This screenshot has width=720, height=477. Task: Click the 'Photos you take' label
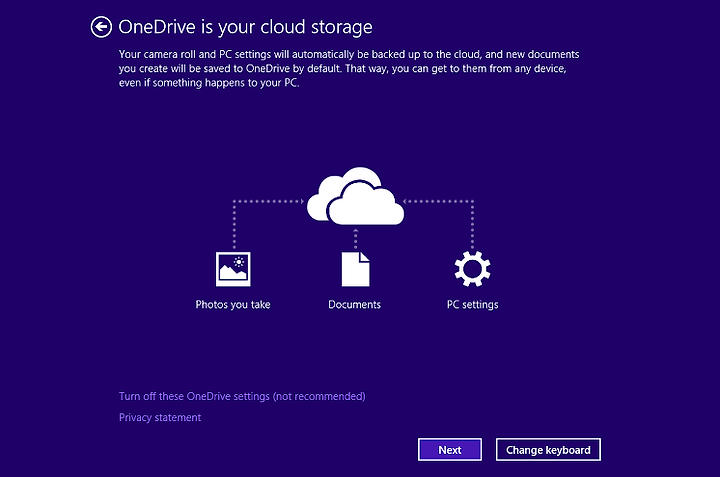tap(233, 304)
